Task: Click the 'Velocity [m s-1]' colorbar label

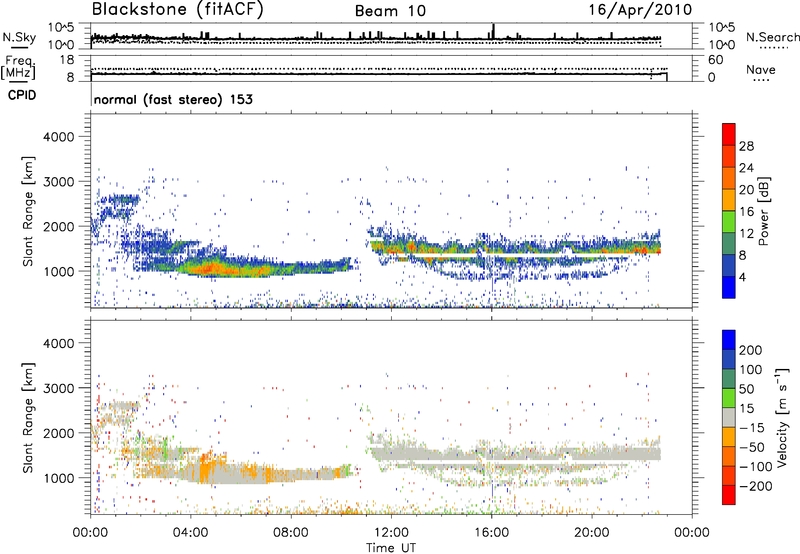Action: coord(782,417)
